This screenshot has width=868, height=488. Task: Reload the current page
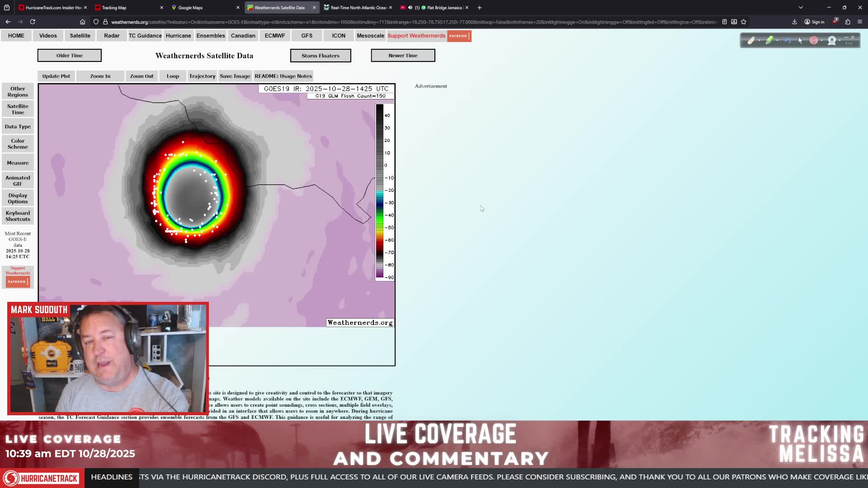[x=33, y=22]
